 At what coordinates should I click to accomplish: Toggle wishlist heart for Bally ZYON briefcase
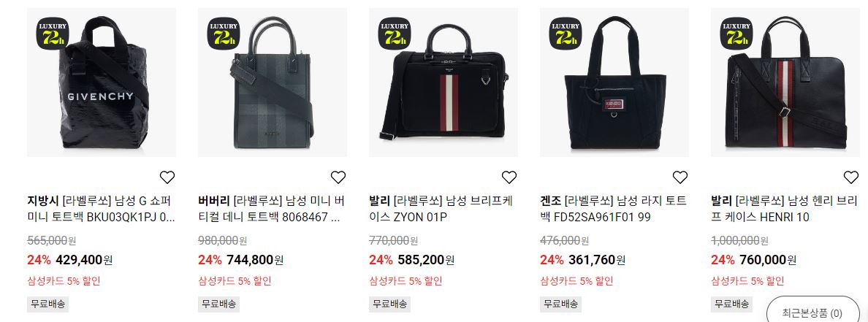(509, 177)
